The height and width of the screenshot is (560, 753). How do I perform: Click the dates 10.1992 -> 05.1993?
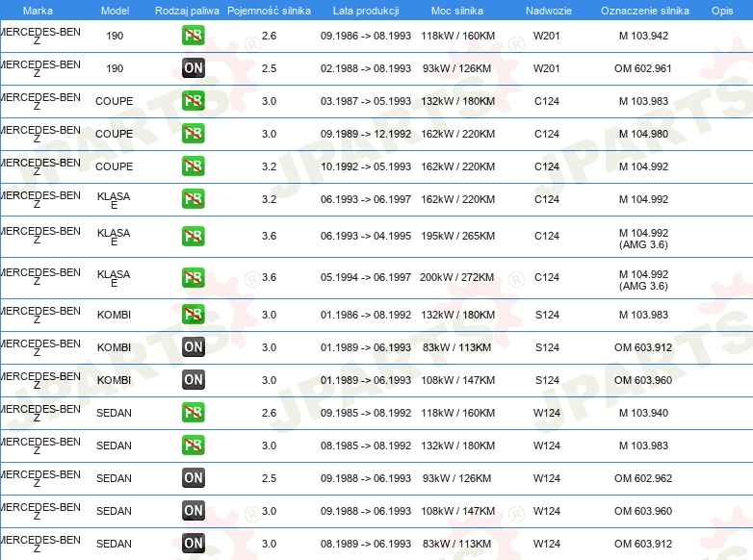366,166
